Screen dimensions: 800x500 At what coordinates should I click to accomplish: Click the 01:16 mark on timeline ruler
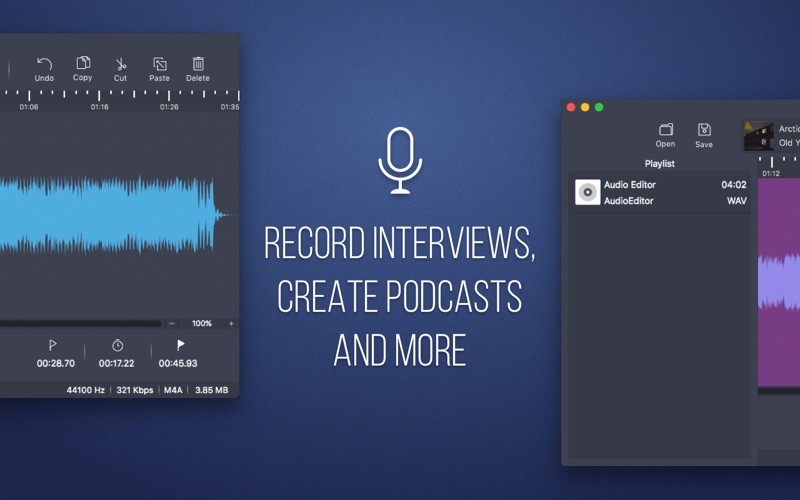pos(99,107)
